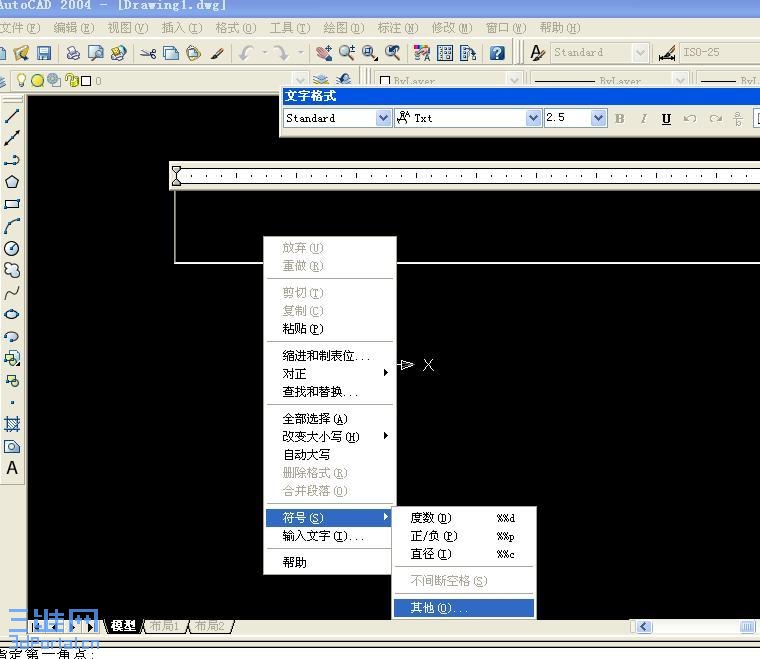Screen dimensions: 760x659
Task: Select the Construction Line tool
Action: pyautogui.click(x=12, y=138)
